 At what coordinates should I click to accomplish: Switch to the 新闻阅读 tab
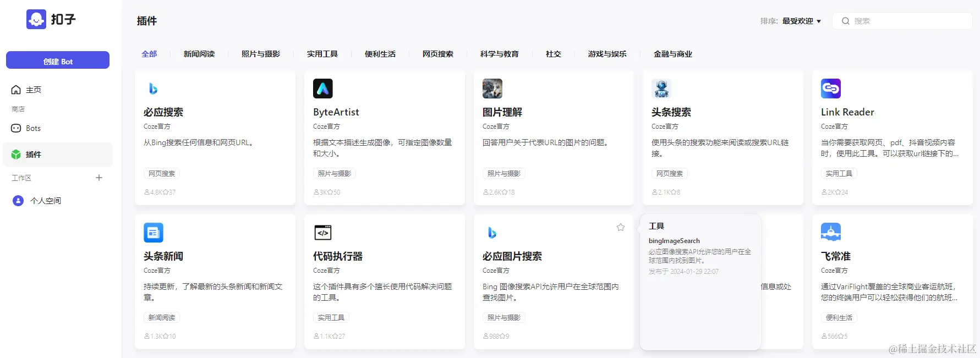(199, 54)
